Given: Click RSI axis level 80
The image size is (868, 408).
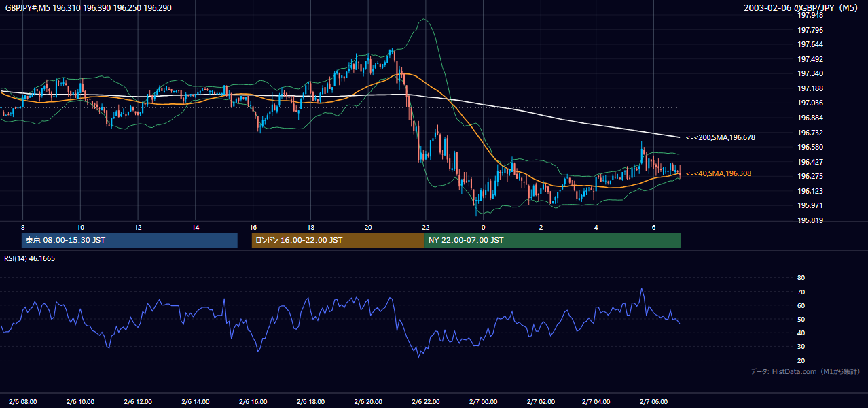Looking at the screenshot, I should [801, 278].
